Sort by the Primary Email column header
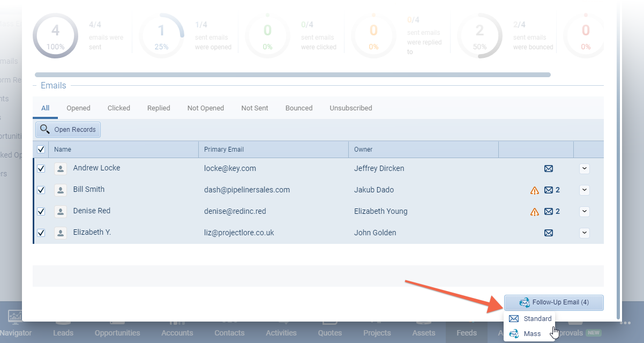Image resolution: width=644 pixels, height=343 pixels. [x=274, y=150]
